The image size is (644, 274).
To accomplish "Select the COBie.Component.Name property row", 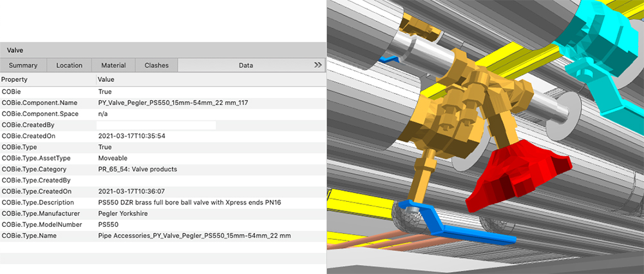I will tap(40, 103).
